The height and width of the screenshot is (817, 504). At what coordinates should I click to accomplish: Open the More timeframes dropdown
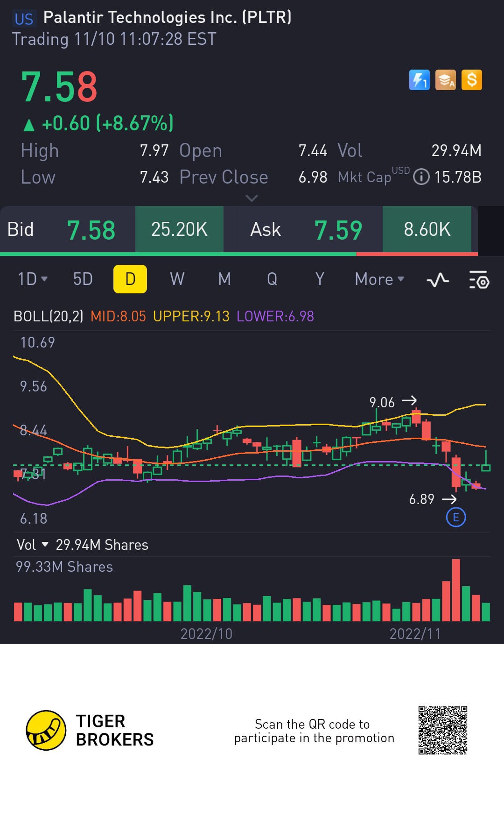point(379,279)
